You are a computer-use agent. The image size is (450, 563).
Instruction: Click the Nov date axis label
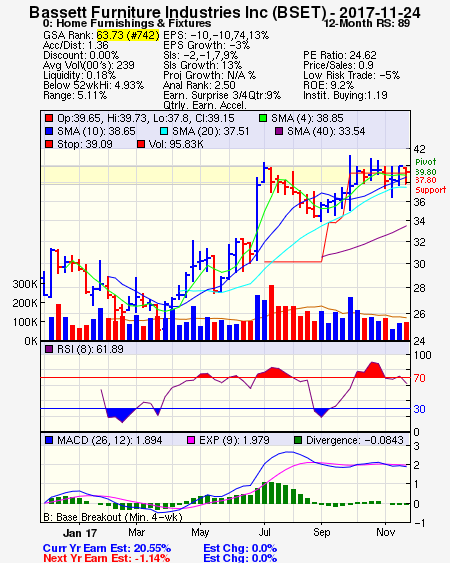click(386, 532)
